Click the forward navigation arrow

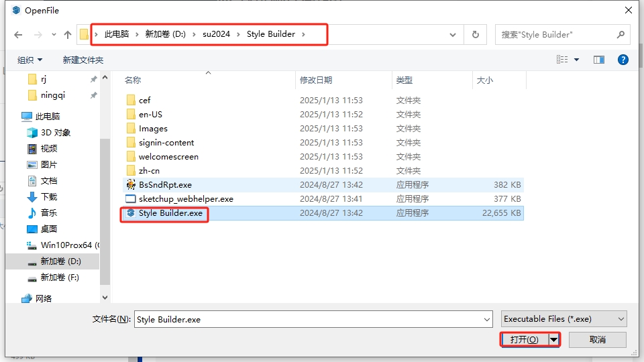[38, 35]
